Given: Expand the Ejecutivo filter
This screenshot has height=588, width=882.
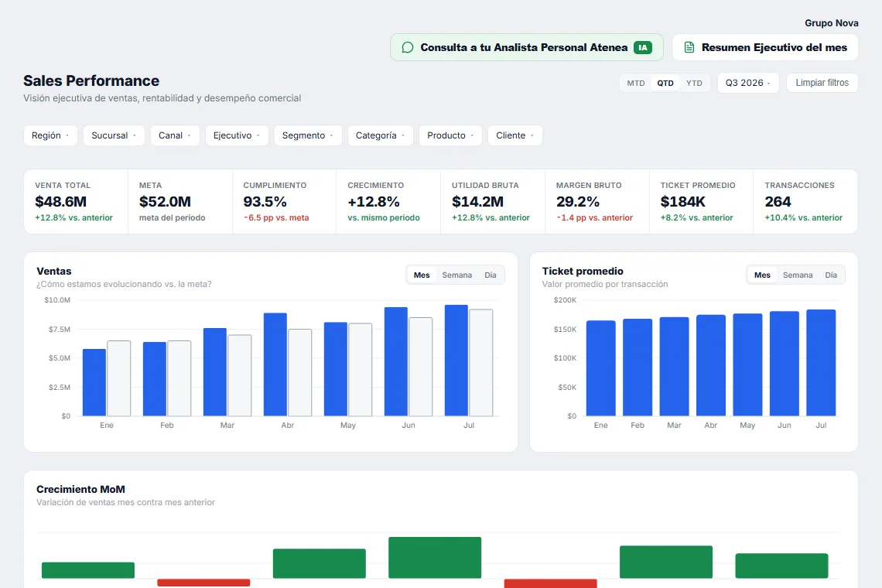Looking at the screenshot, I should coord(237,135).
